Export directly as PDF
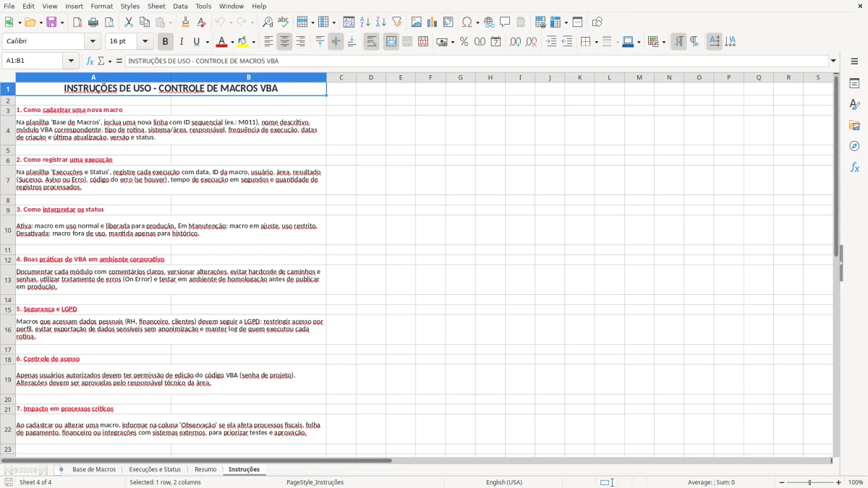This screenshot has height=488, width=868. coord(77,22)
